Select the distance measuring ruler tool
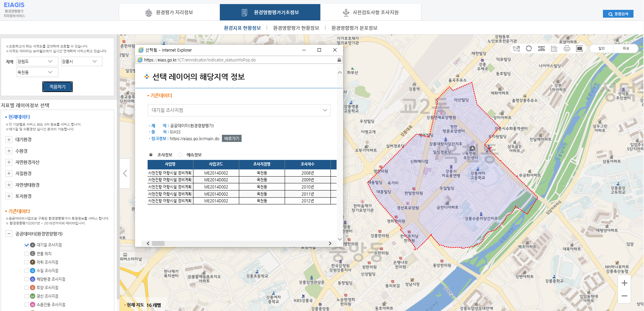 coord(542,49)
